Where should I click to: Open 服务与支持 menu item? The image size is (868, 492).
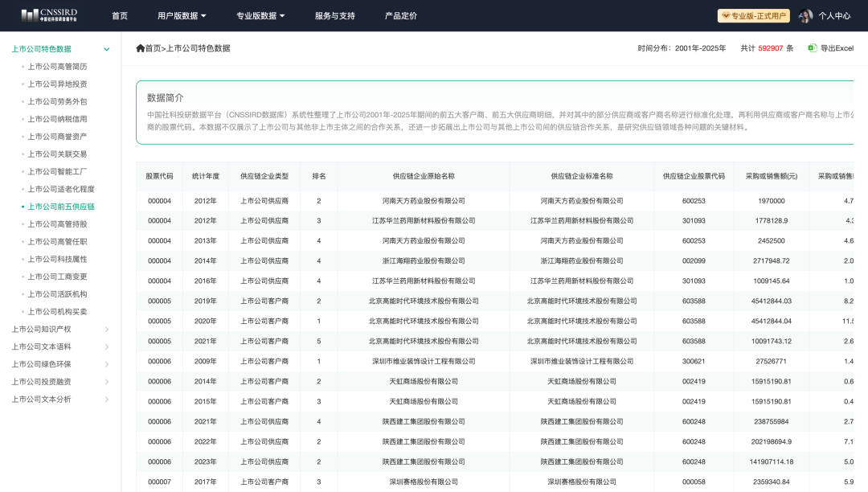pyautogui.click(x=335, y=15)
